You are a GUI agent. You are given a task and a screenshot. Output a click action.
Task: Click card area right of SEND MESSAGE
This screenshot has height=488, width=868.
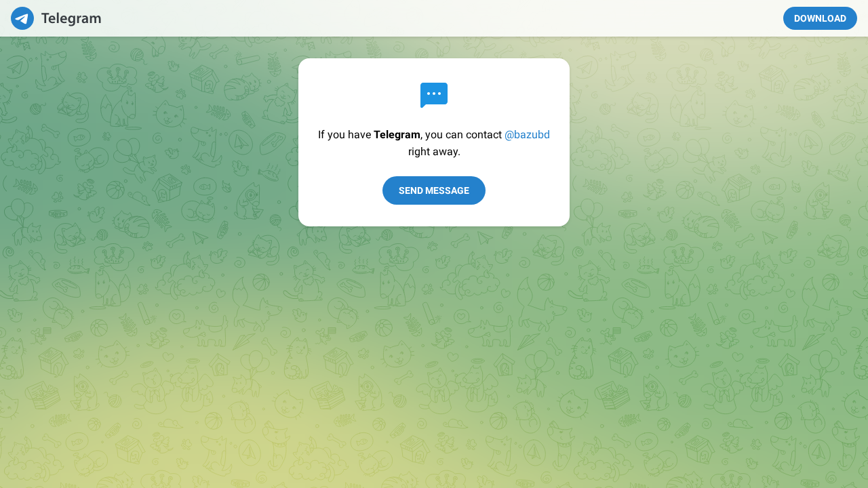click(x=528, y=190)
